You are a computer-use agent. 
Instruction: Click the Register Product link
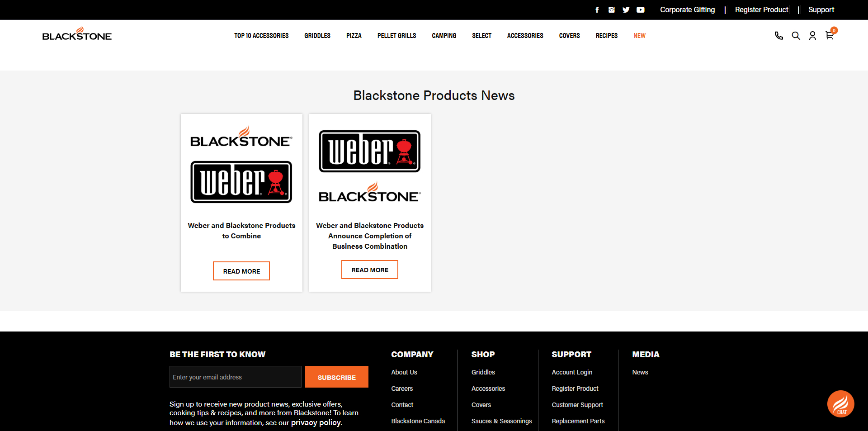(x=761, y=9)
